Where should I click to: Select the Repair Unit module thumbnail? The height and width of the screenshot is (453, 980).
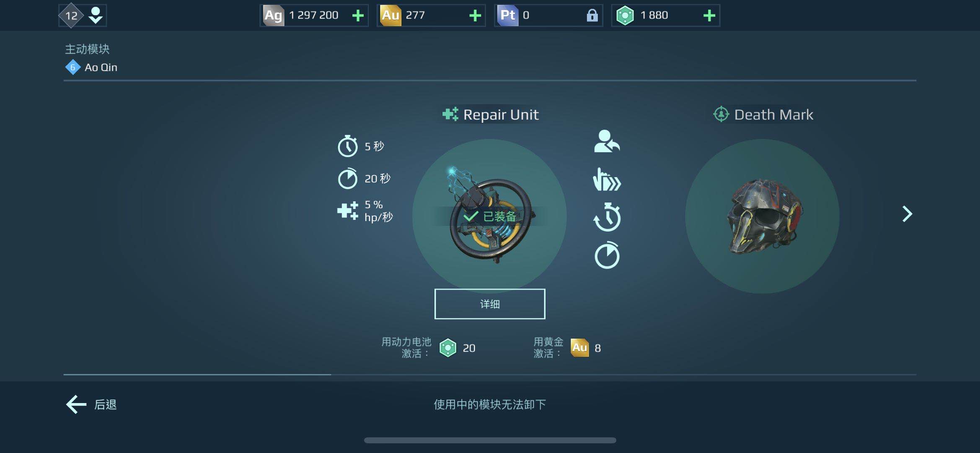pyautogui.click(x=489, y=216)
